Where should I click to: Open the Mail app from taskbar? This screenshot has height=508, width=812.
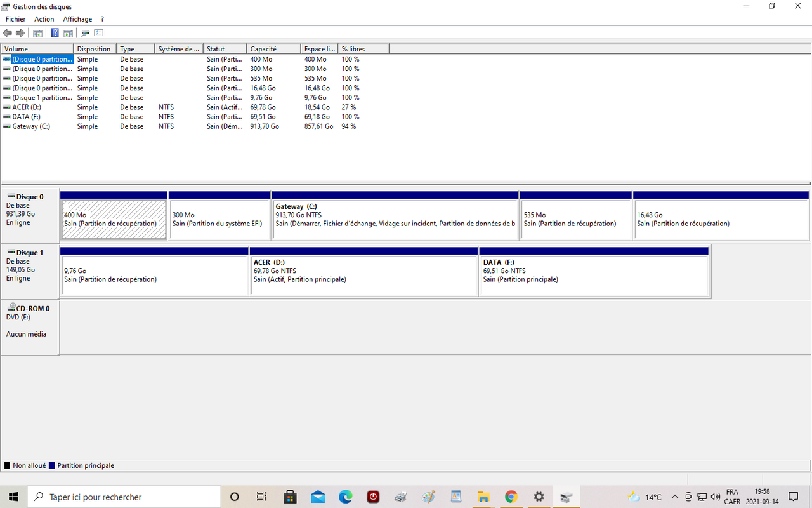pyautogui.click(x=318, y=497)
